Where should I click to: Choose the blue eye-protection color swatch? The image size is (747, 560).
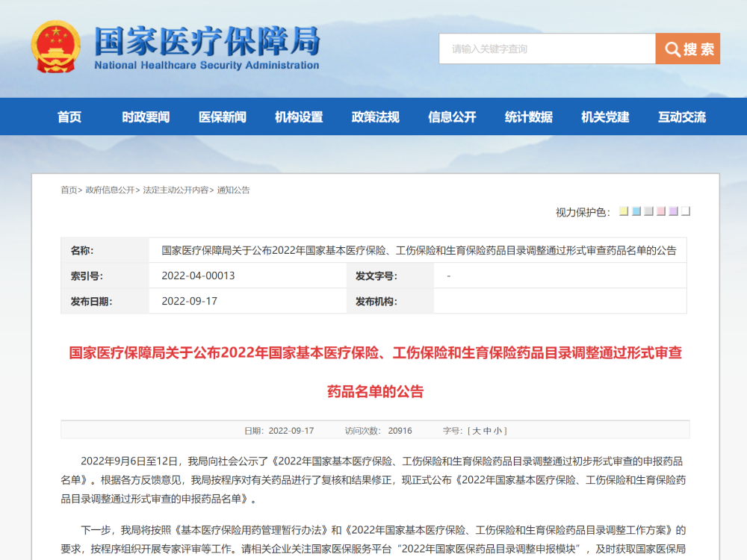636,211
